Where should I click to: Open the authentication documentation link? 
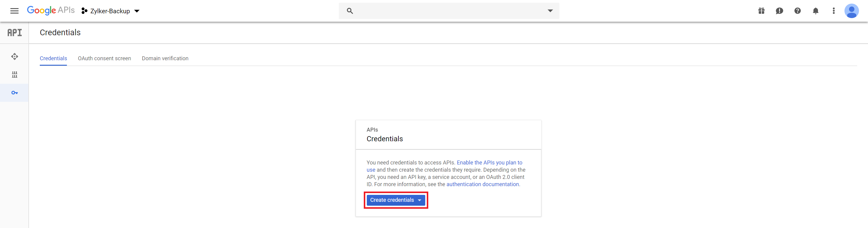click(483, 184)
